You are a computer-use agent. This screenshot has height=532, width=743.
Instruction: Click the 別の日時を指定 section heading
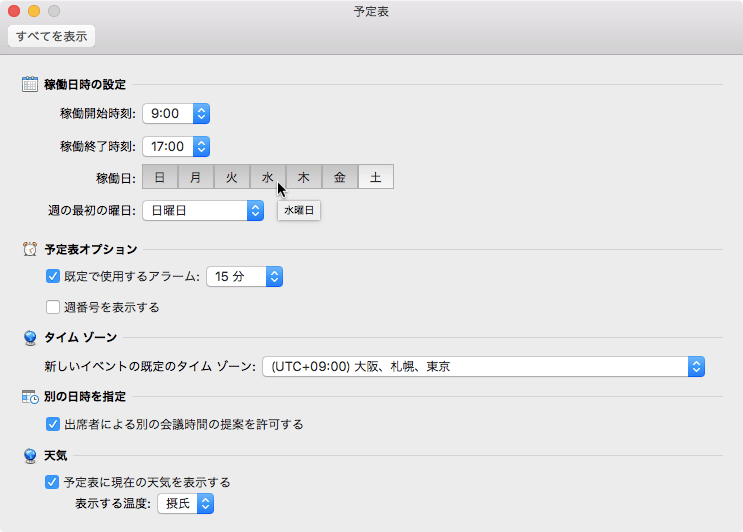(x=85, y=397)
